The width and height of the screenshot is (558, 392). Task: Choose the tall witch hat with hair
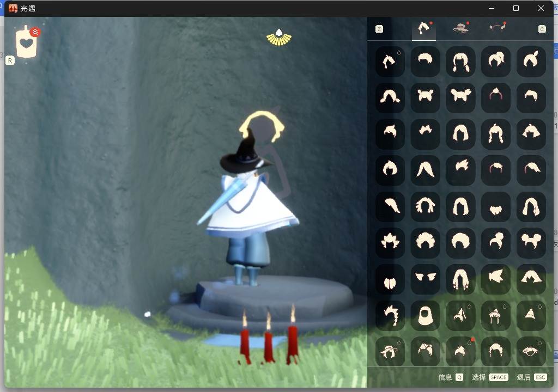click(460, 316)
